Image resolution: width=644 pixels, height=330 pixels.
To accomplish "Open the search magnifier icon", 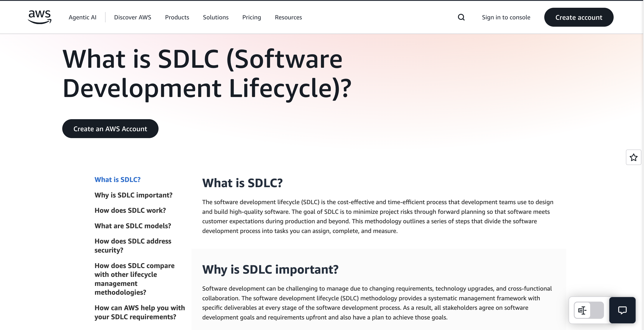I will click(461, 17).
